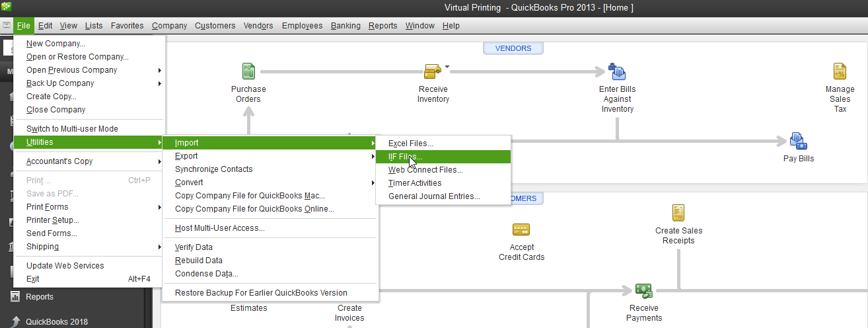Open the Favorites menu
The height and width of the screenshot is (328, 868).
(127, 26)
